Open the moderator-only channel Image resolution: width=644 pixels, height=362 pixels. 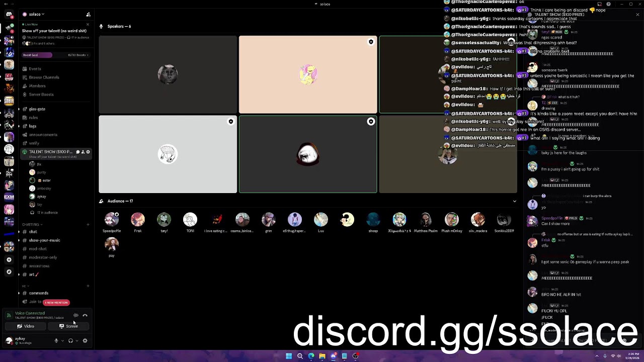[43, 257]
